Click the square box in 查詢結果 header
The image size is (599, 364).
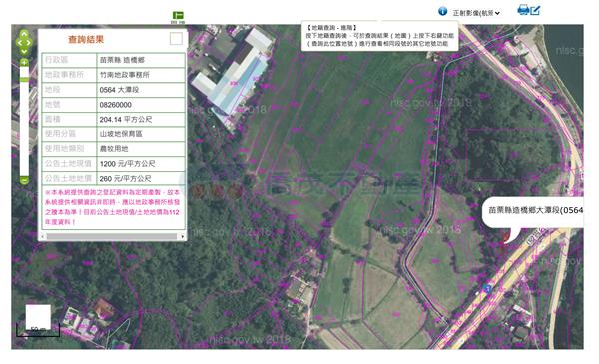point(176,39)
